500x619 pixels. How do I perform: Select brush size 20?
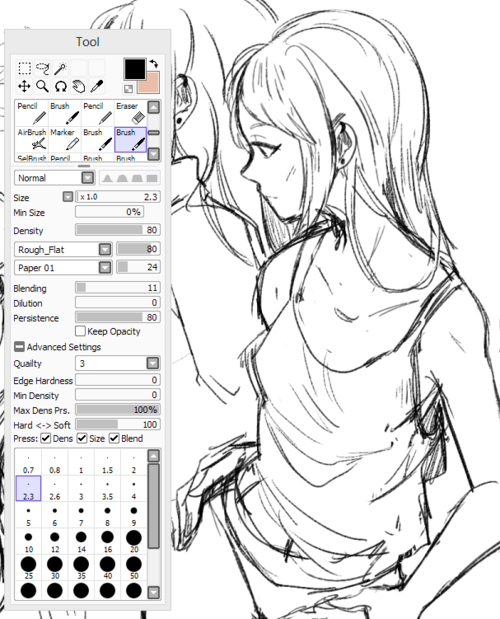click(134, 541)
